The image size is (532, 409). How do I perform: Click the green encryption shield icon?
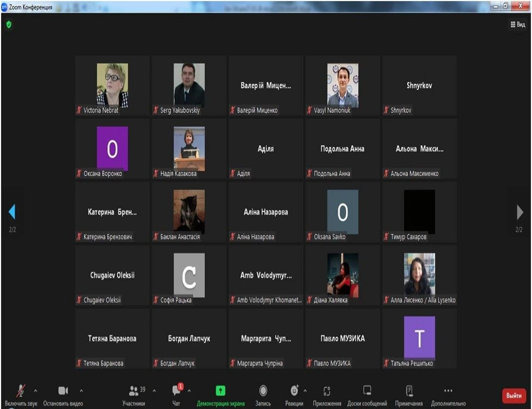(x=9, y=25)
